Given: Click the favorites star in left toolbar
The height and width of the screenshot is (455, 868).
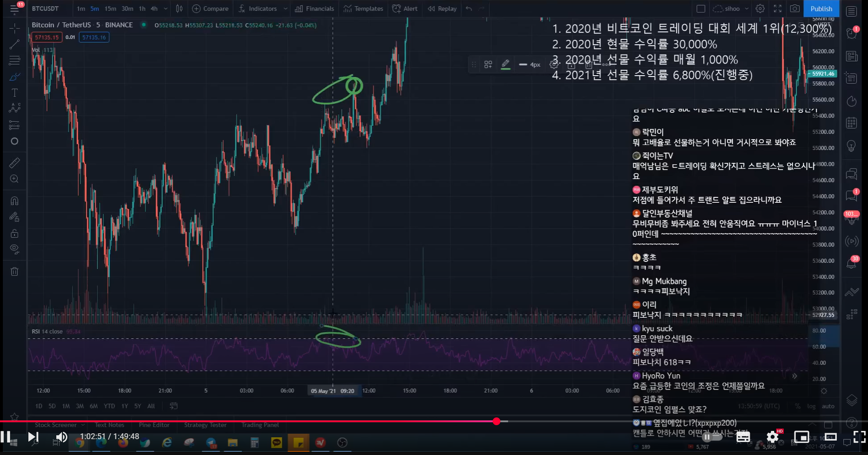Looking at the screenshot, I should 14,417.
